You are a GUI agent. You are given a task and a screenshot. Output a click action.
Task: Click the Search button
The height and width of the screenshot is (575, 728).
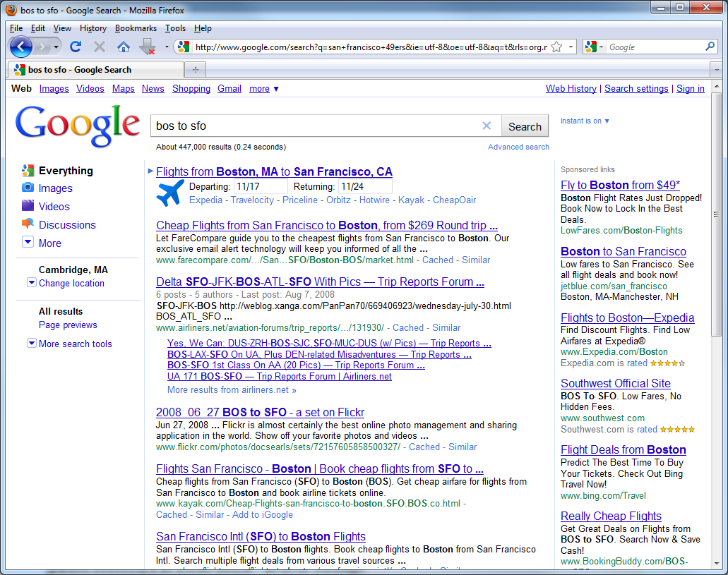pos(525,126)
